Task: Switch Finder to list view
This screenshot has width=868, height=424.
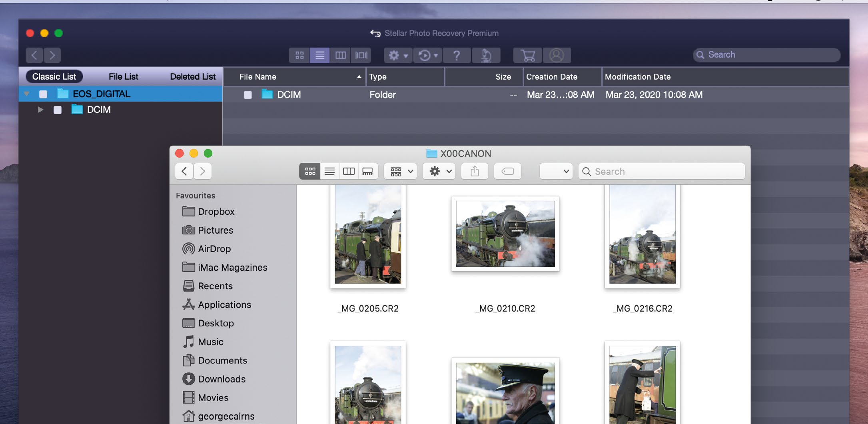Action: click(x=329, y=171)
